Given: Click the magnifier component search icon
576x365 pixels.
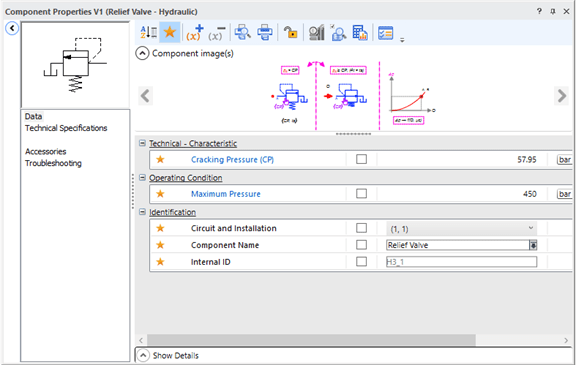Looking at the screenshot, I should [338, 33].
